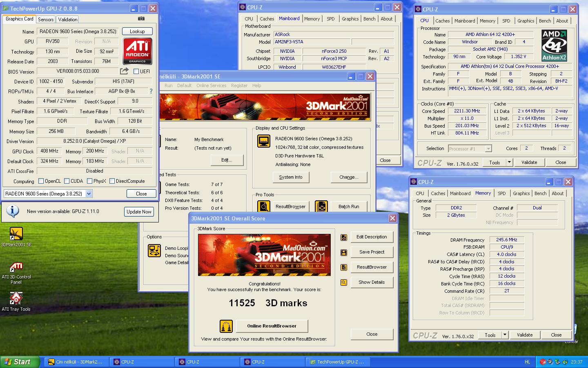Click the Display settings monitor icon in 3DMark
The height and width of the screenshot is (368, 588).
tap(264, 141)
